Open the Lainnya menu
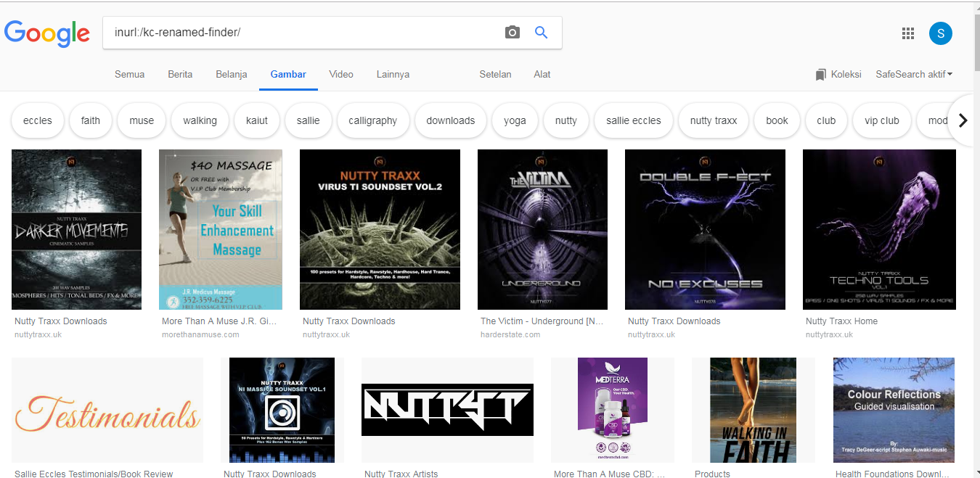This screenshot has height=478, width=980. tap(393, 74)
